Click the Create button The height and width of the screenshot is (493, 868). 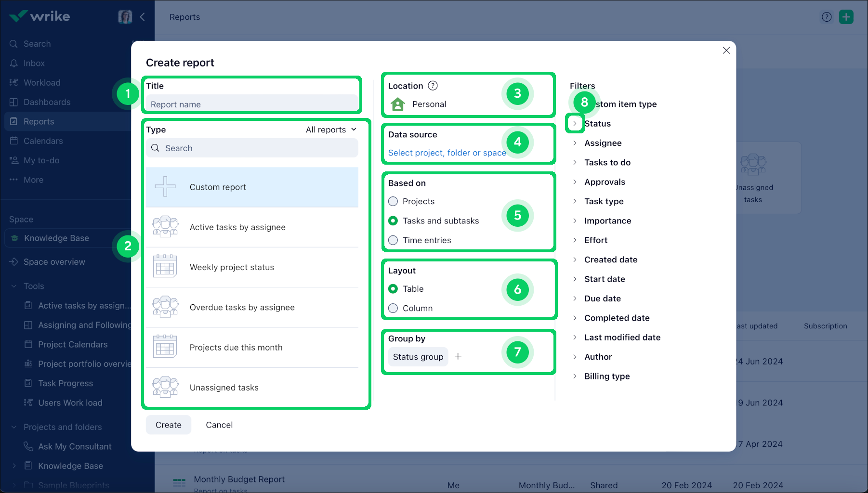pyautogui.click(x=168, y=425)
